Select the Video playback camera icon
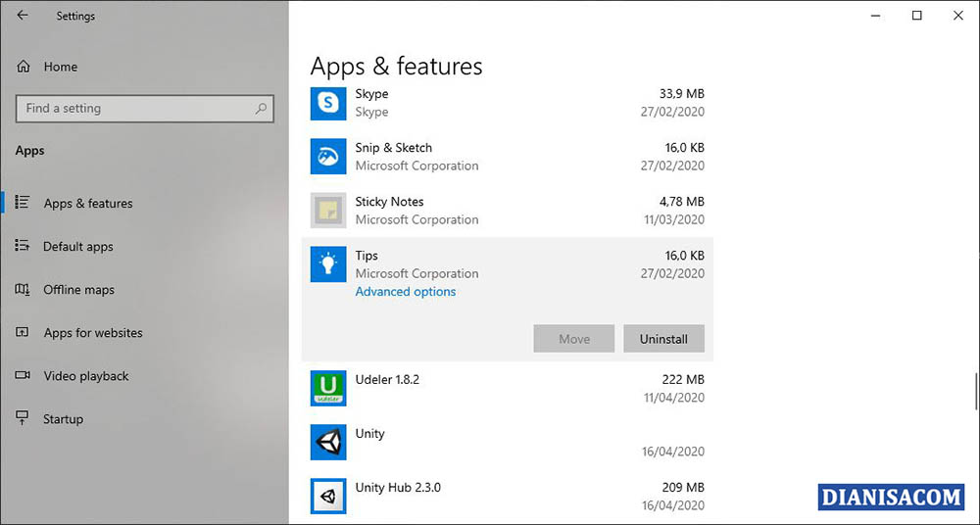The height and width of the screenshot is (525, 980). 22,375
